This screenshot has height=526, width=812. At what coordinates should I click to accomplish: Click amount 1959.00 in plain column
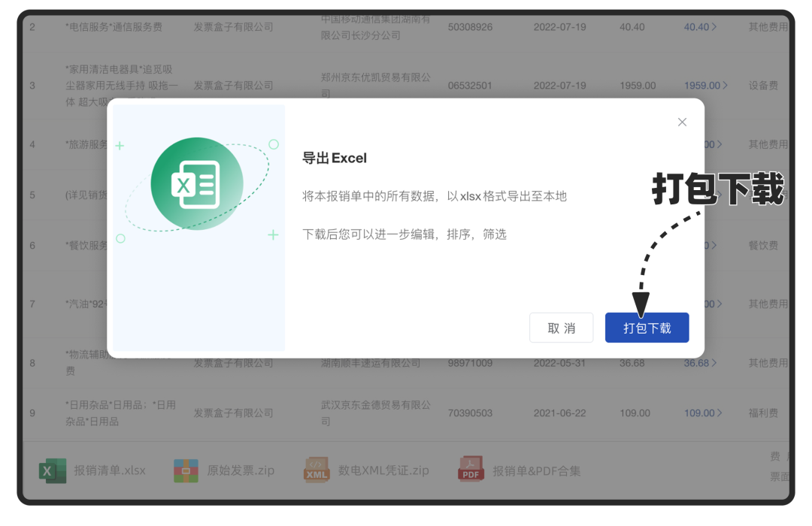tap(638, 86)
